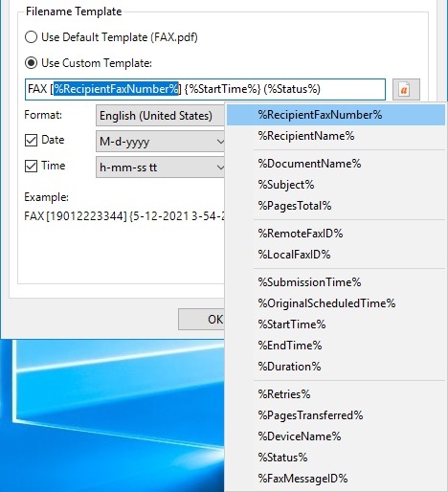448x492 pixels.
Task: Click the insert variable icon button
Action: [406, 89]
